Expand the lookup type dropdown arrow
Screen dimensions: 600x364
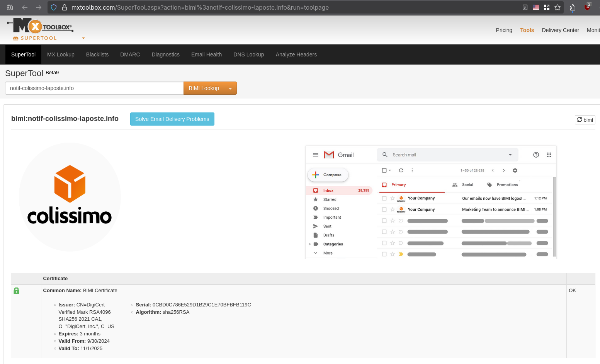230,88
